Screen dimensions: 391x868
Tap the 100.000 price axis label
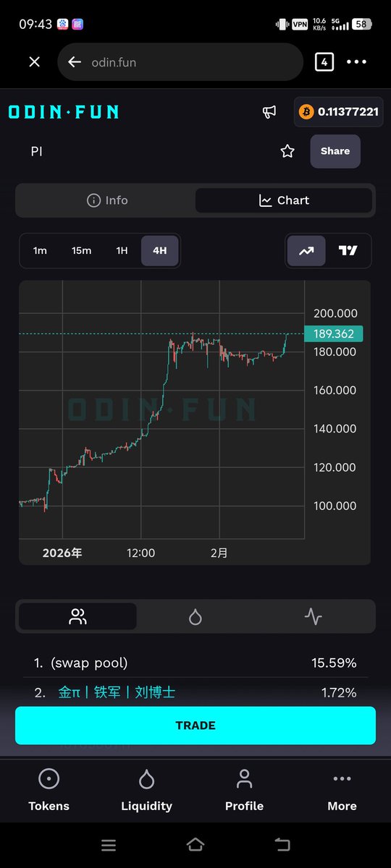335,506
